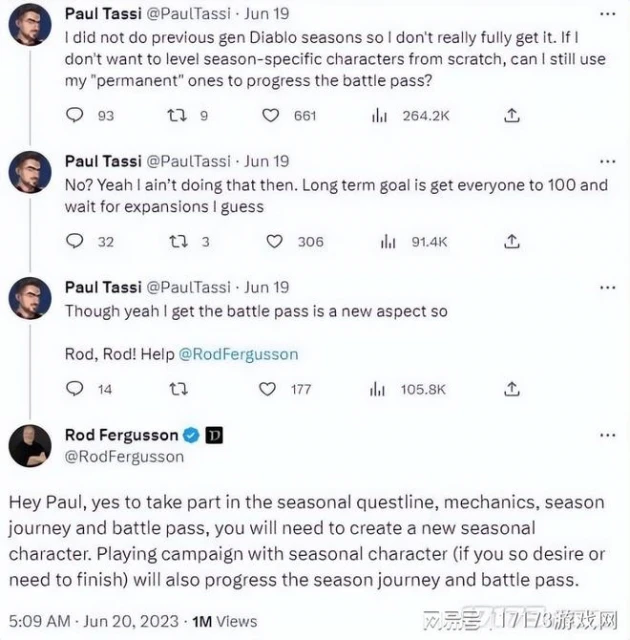This screenshot has width=630, height=640.
Task: Click the @RodFergusson mention link
Action: pos(238,354)
